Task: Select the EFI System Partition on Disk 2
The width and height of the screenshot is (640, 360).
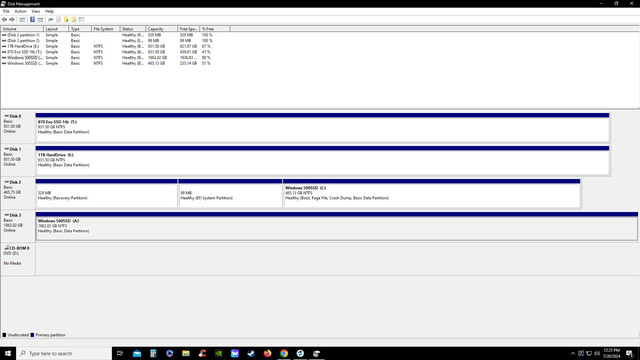Action: (230, 193)
